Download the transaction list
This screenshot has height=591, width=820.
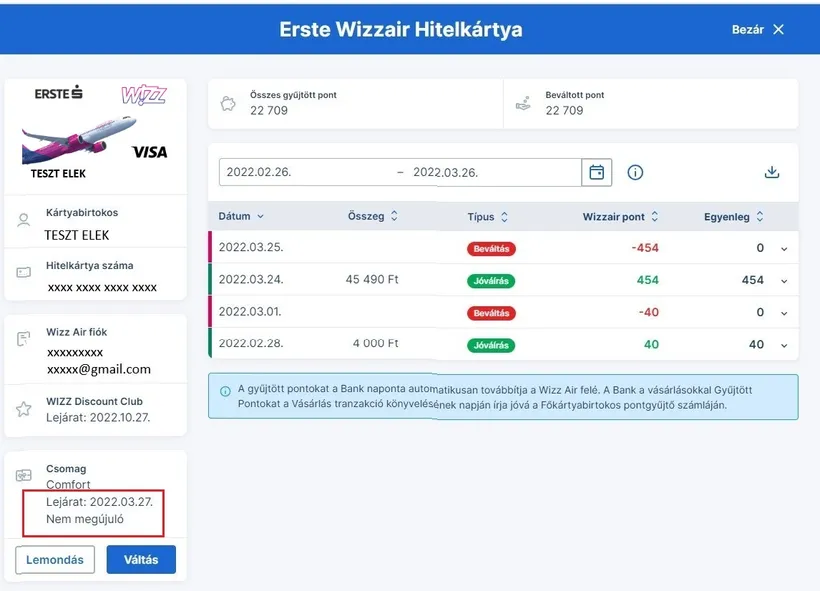(771, 172)
